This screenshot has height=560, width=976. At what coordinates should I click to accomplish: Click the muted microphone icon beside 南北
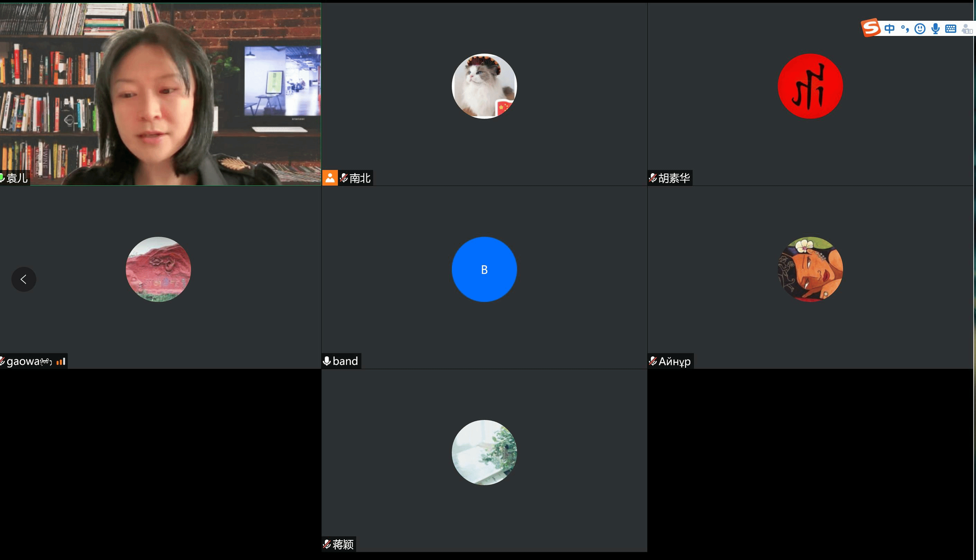pos(344,178)
